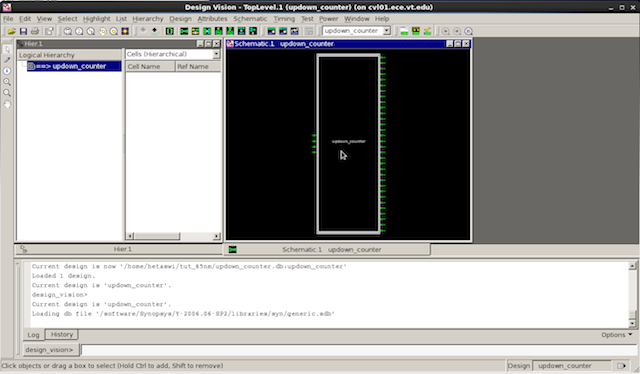Click the printer icon in toolbar
Screen dimensions: 640x374
(x=35, y=31)
